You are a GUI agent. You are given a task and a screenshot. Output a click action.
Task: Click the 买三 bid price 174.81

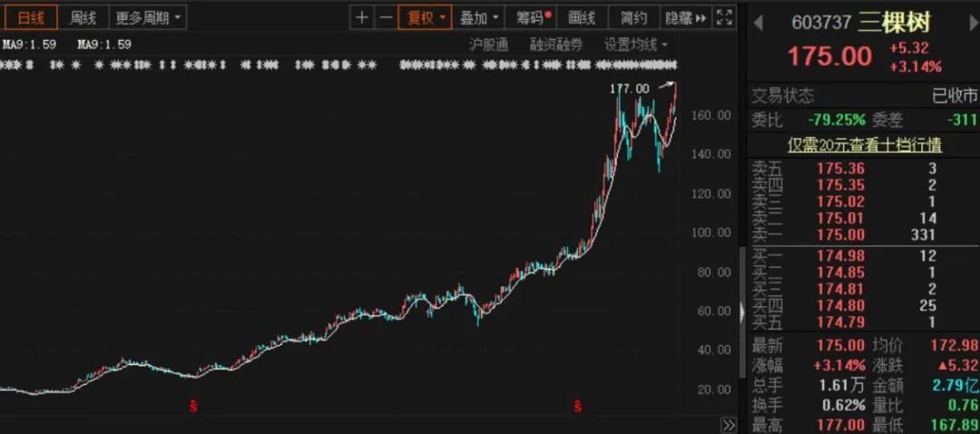coord(840,290)
